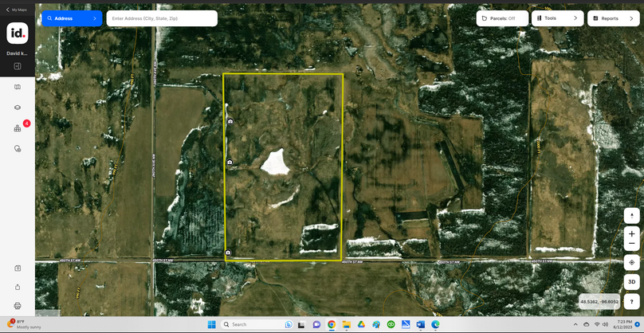Open the layers panel icon
The image size is (644, 333).
click(x=18, y=108)
